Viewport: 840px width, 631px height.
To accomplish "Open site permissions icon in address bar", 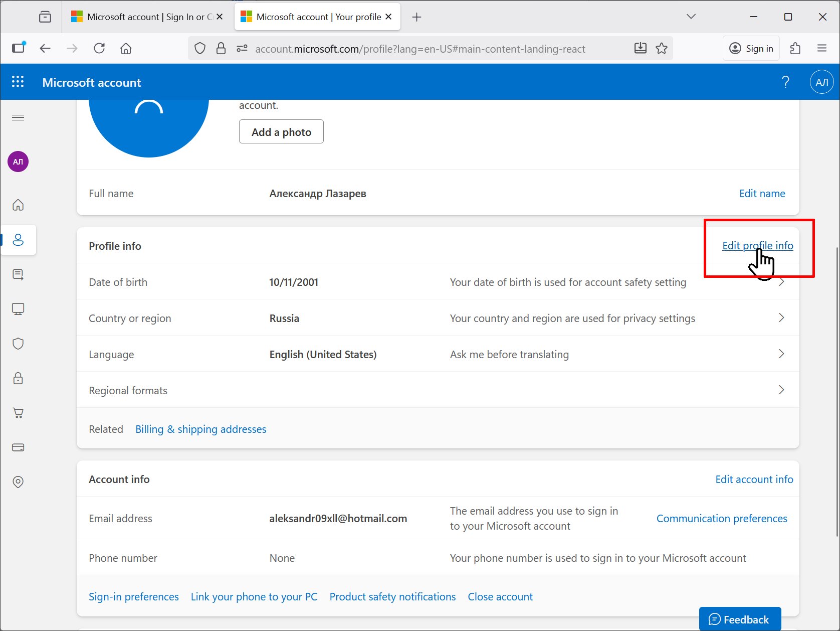I will point(242,48).
